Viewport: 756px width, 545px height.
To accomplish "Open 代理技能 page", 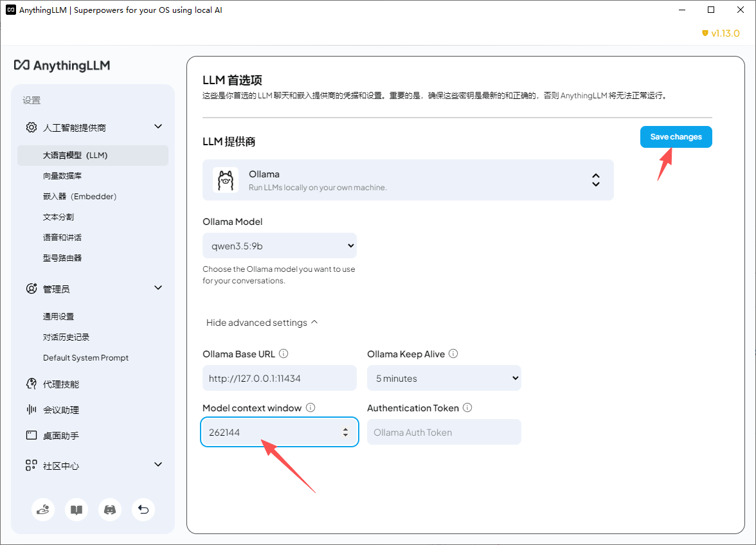I will click(60, 384).
